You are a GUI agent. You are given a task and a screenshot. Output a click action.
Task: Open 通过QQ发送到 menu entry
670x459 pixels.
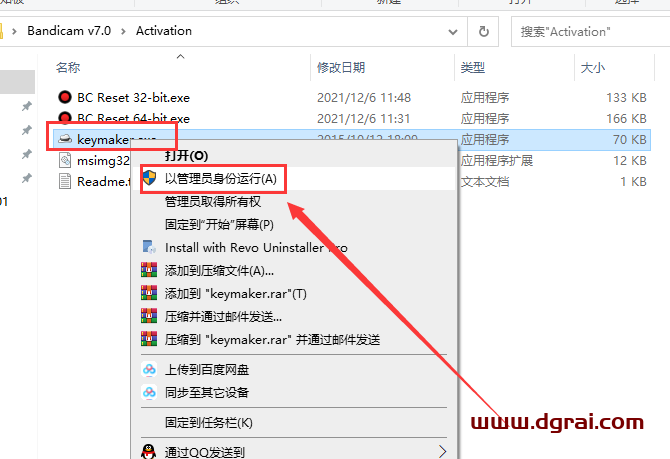point(205,452)
